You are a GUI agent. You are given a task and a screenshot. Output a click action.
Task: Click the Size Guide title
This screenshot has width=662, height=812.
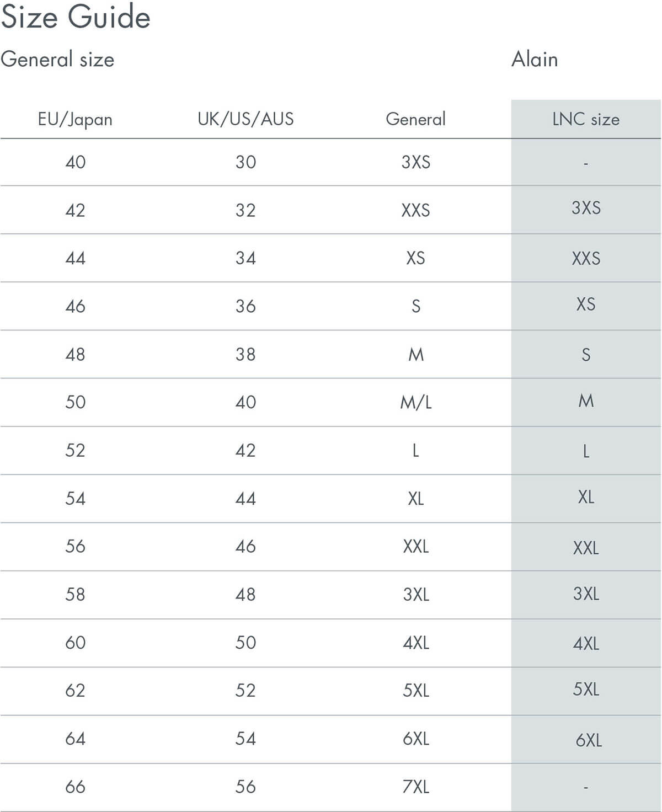click(76, 17)
